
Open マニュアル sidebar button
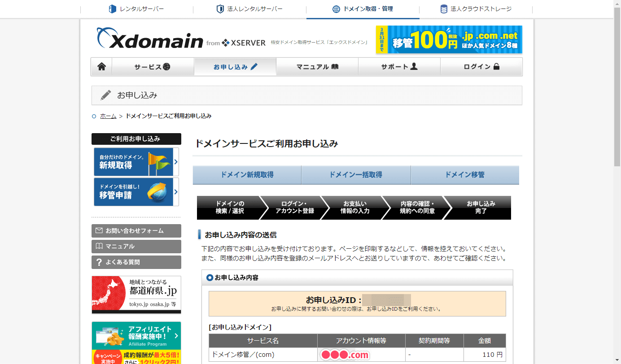click(x=136, y=247)
